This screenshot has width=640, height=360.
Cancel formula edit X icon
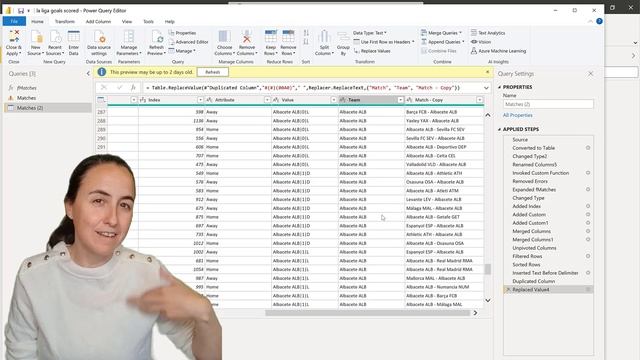pyautogui.click(x=104, y=87)
